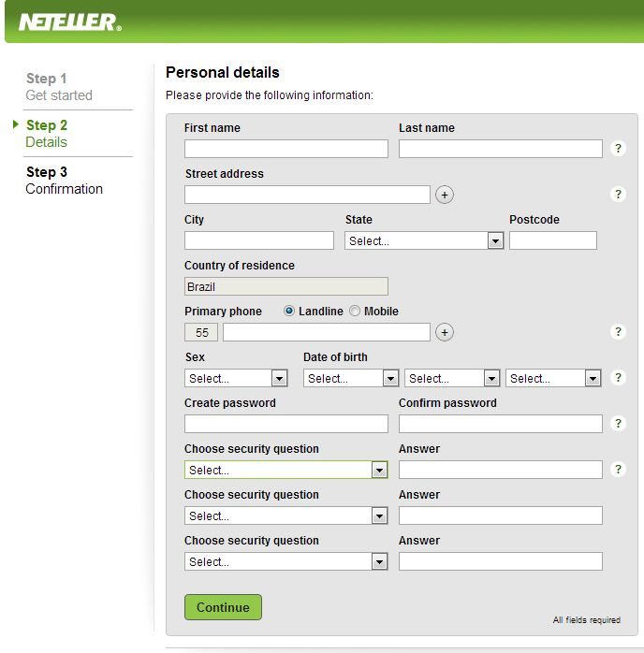Focus the Confirm password field

[500, 424]
